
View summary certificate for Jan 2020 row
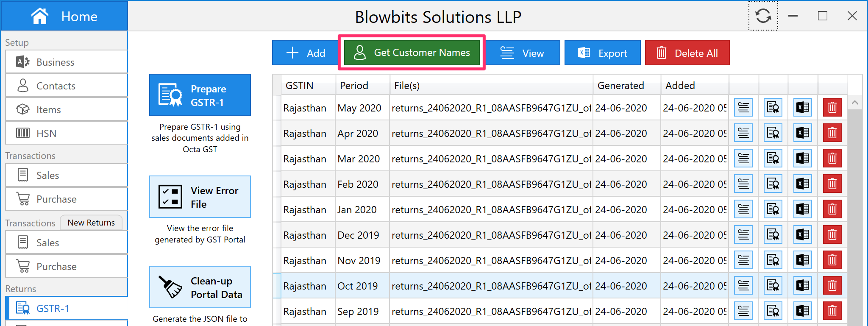(x=773, y=209)
